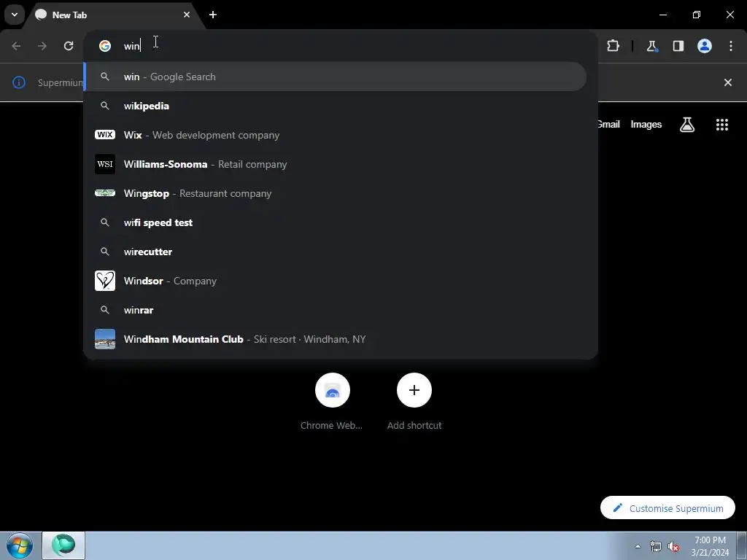Click the Windham Mountain Club photo thumbnail

tap(105, 339)
